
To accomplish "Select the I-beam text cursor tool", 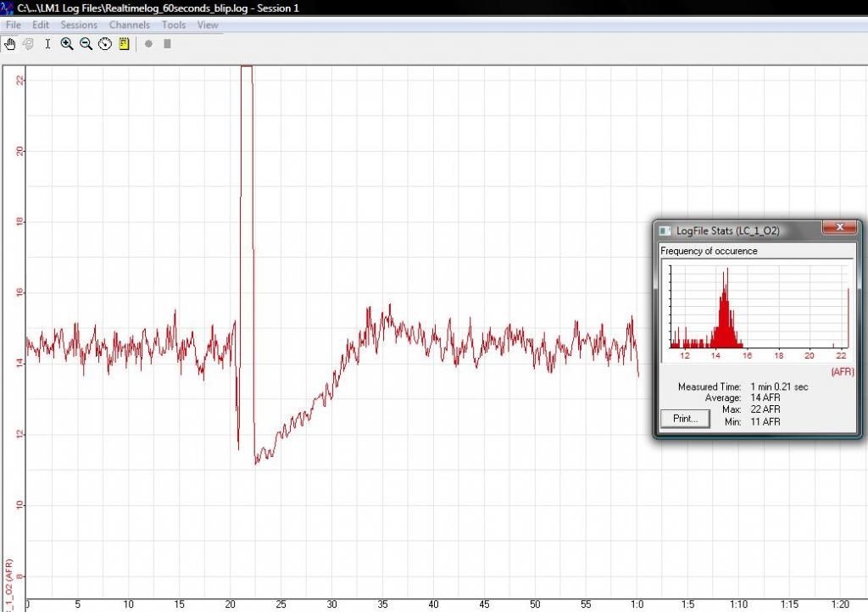I will (x=47, y=43).
